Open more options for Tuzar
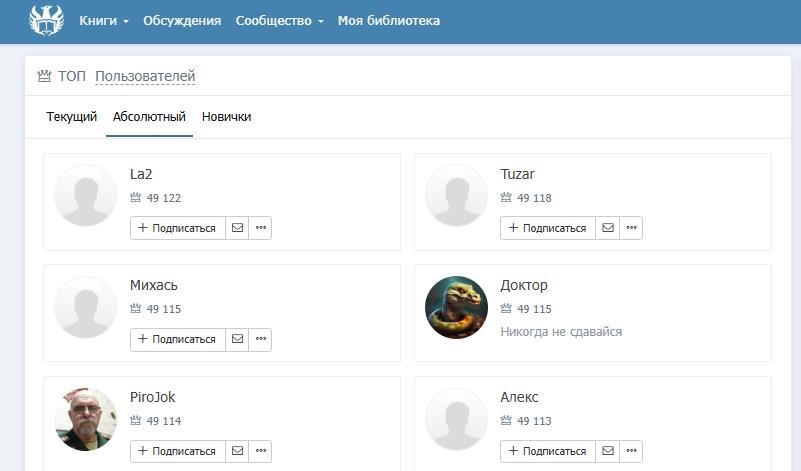The width and height of the screenshot is (801, 471). 631,228
